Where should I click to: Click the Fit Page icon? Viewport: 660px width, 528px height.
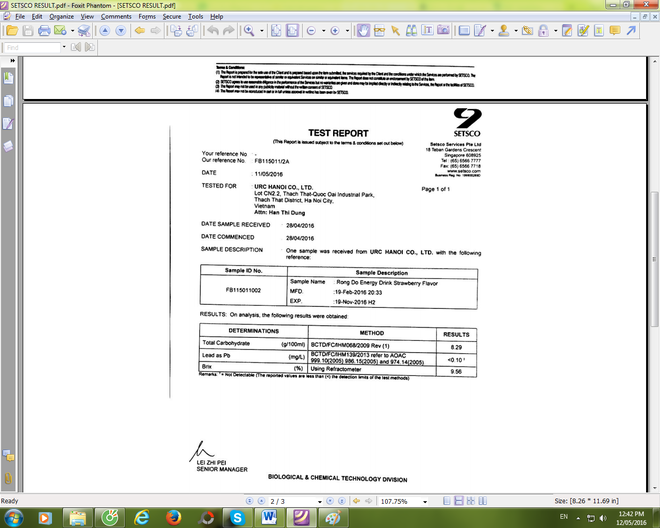click(276, 31)
